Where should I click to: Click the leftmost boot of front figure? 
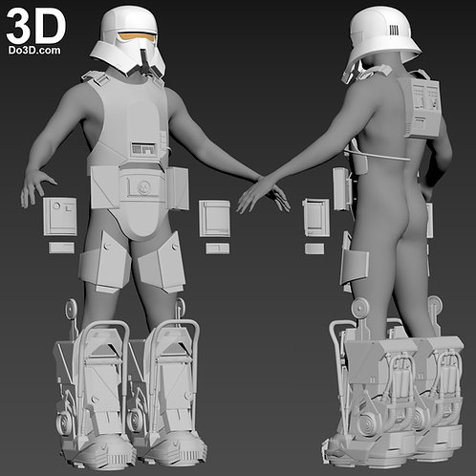point(93,390)
